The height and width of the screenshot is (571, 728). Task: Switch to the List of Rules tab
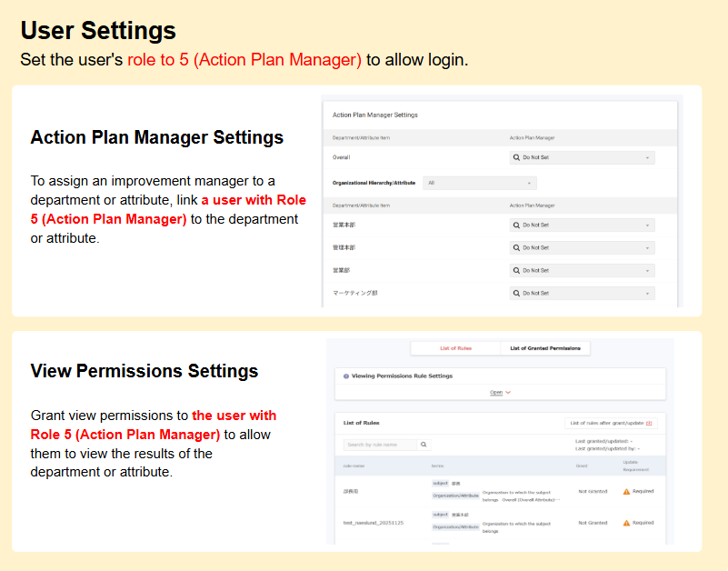pyautogui.click(x=455, y=348)
